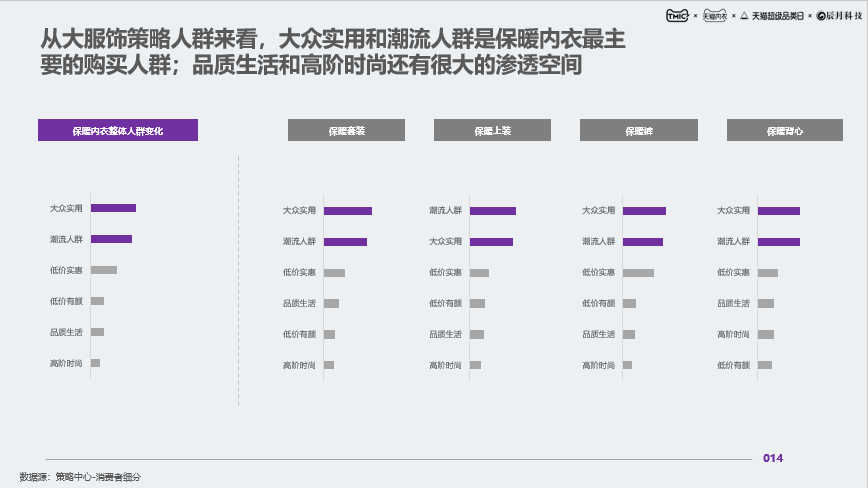
Task: Select the 保暖内衣整体人群变化 purple header
Action: click(x=118, y=130)
